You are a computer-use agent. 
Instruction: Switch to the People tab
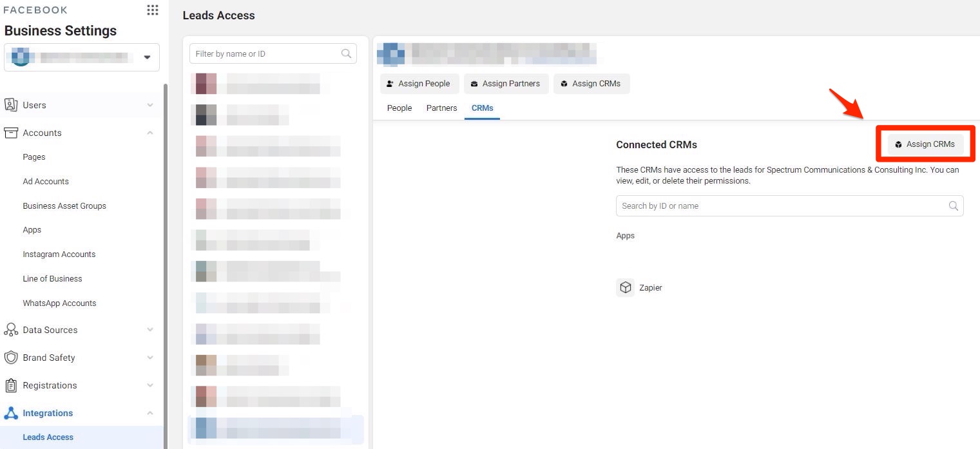point(399,108)
